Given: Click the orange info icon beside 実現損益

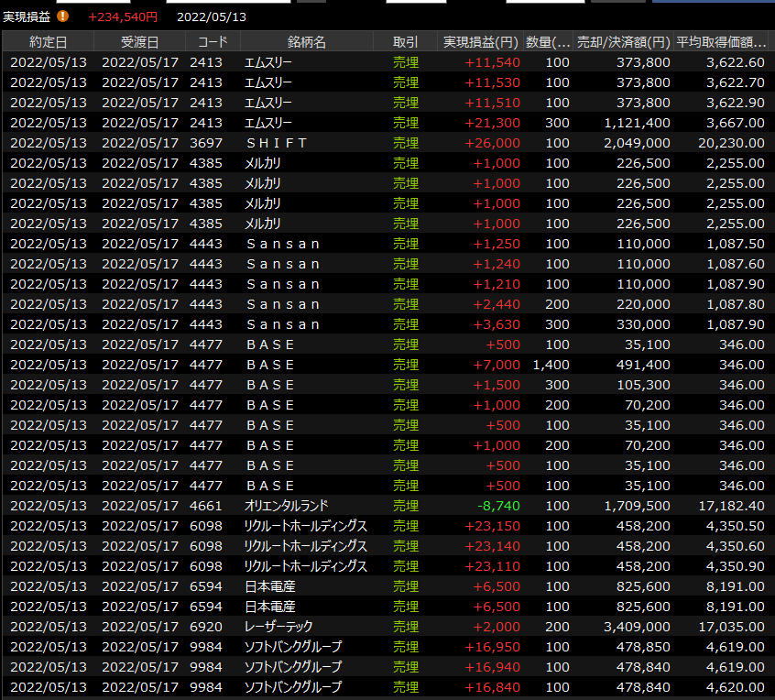Looking at the screenshot, I should tap(63, 16).
